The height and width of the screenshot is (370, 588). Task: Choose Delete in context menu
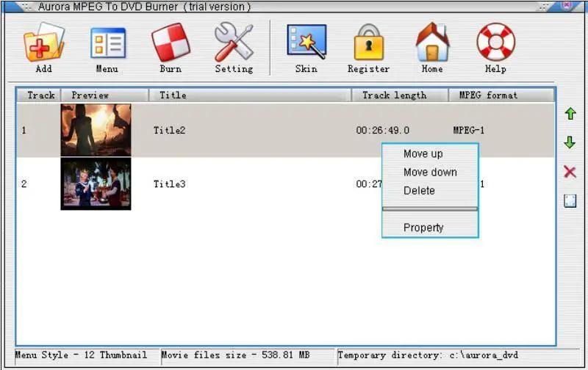click(x=419, y=191)
